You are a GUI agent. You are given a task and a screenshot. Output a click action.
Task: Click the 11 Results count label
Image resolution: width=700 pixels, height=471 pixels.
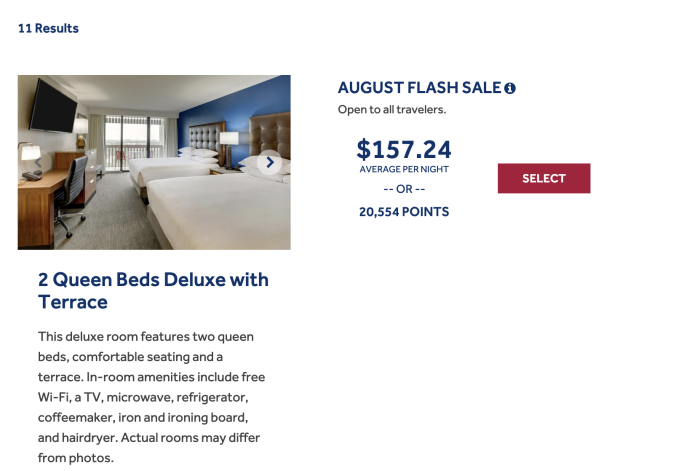coord(48,28)
